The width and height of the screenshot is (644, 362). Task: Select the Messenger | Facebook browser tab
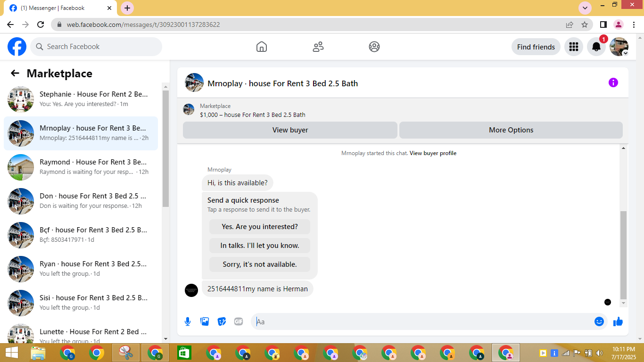tap(60, 8)
